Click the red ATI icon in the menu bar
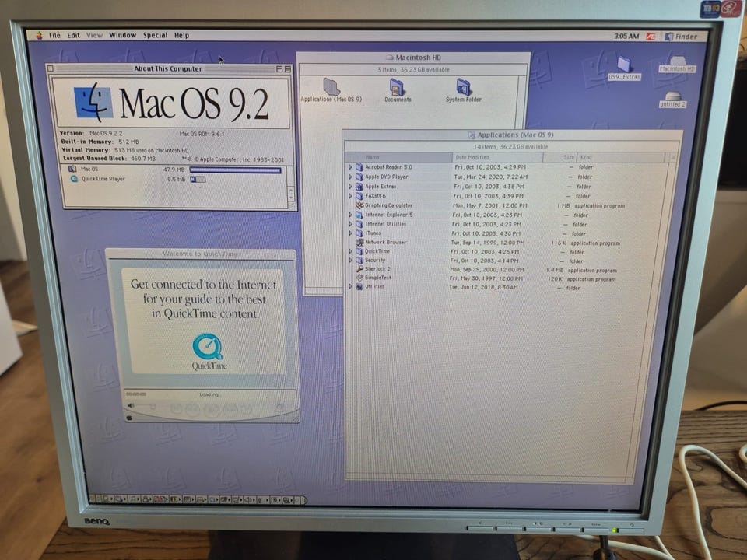This screenshot has height=560, width=747. [651, 37]
